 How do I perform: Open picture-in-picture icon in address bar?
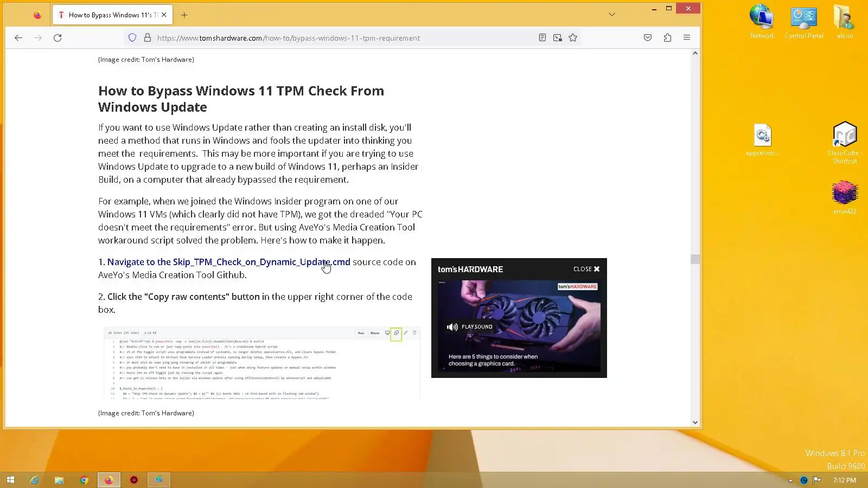pyautogui.click(x=557, y=38)
